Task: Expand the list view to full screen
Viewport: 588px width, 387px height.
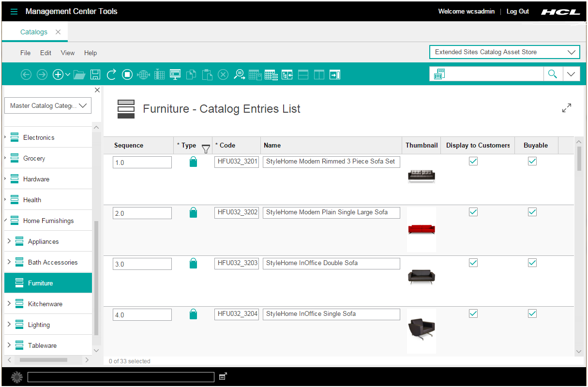Action: point(567,108)
